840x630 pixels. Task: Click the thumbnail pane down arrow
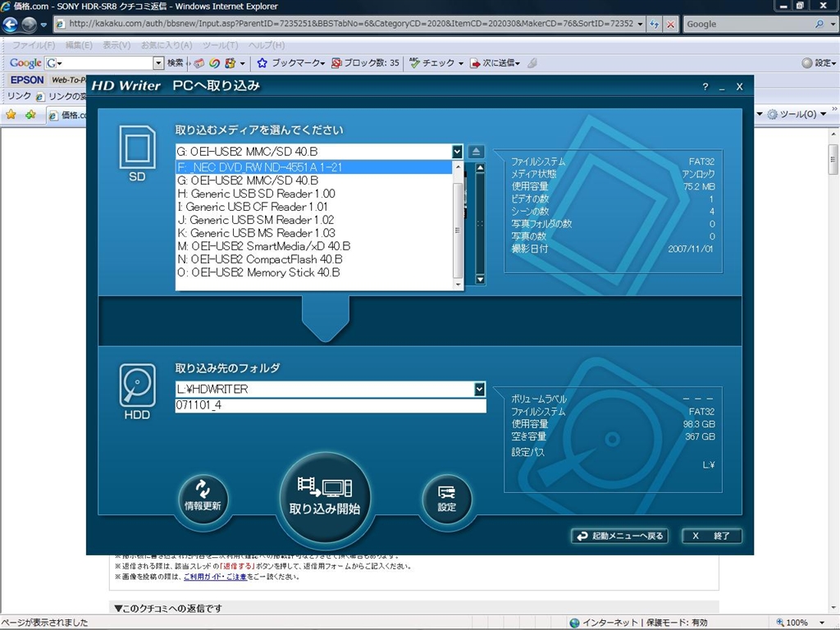480,279
